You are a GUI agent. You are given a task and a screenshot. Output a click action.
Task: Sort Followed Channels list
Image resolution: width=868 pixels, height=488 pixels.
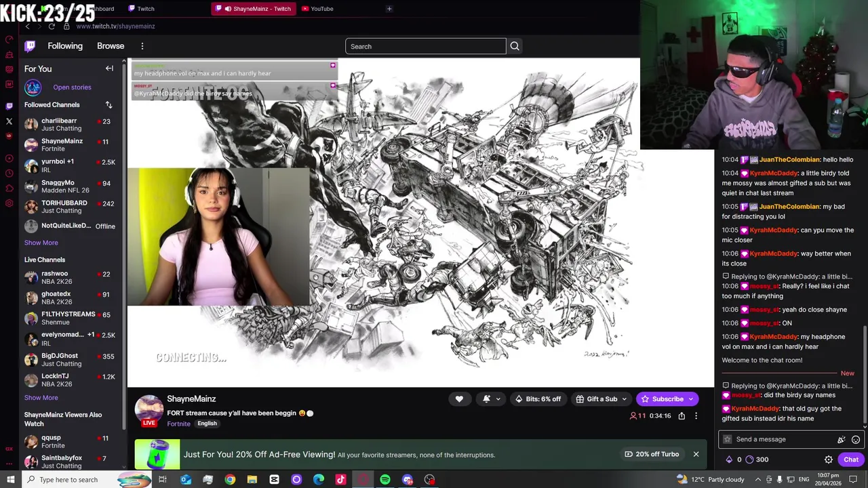point(108,105)
